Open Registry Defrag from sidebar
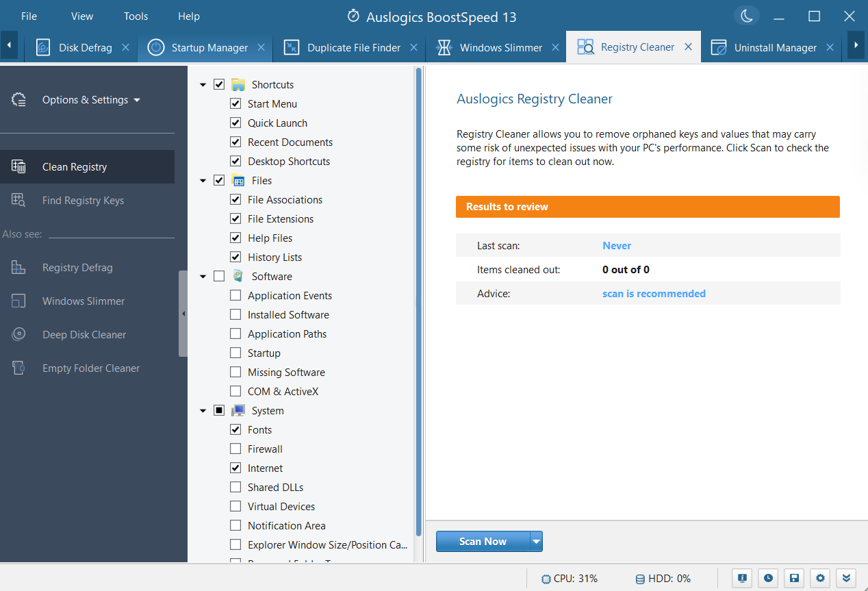Screen dimensions: 868x591 pos(77,268)
